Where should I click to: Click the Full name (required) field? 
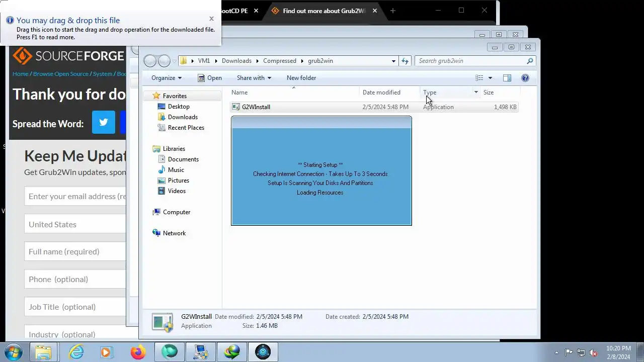[x=75, y=251]
